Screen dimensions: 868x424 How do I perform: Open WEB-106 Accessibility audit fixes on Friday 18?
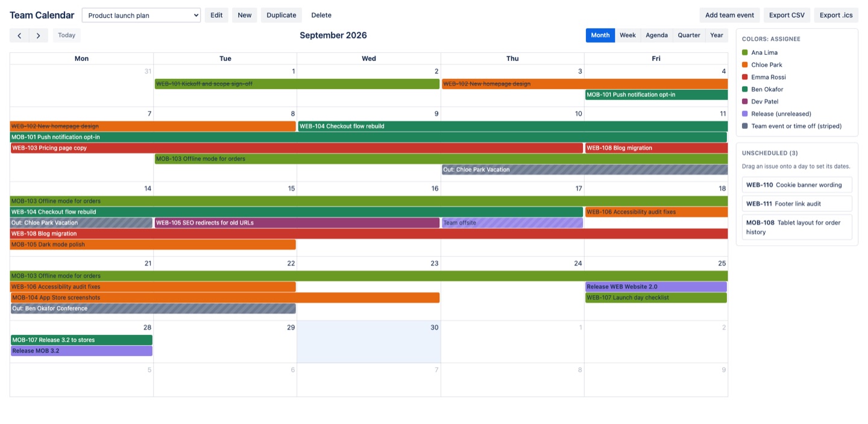(x=656, y=212)
